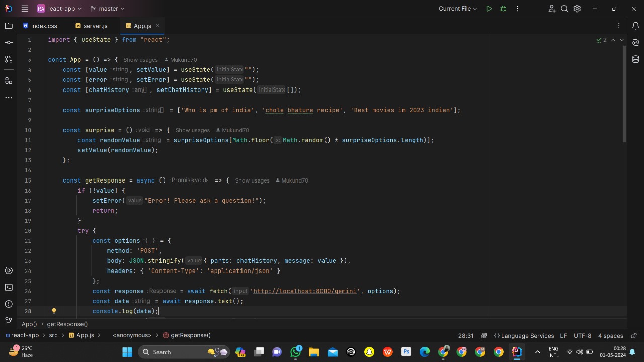Open the Database tool window

pyautogui.click(x=636, y=59)
